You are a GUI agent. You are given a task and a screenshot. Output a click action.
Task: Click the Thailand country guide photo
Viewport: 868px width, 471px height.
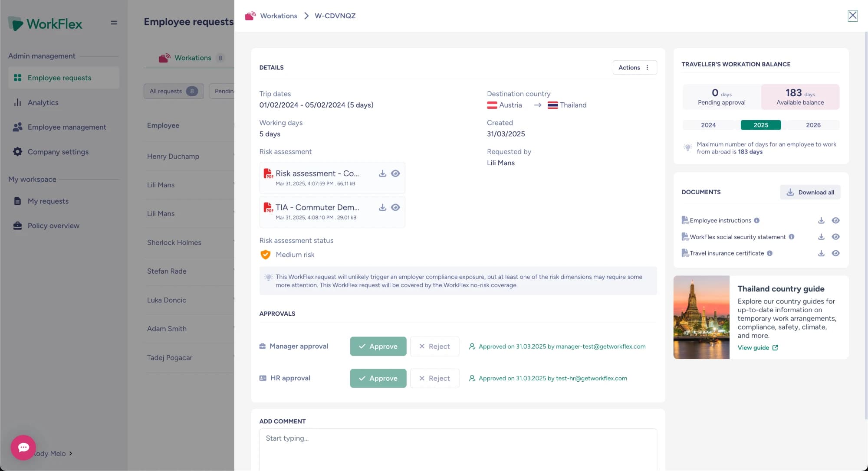tap(701, 317)
